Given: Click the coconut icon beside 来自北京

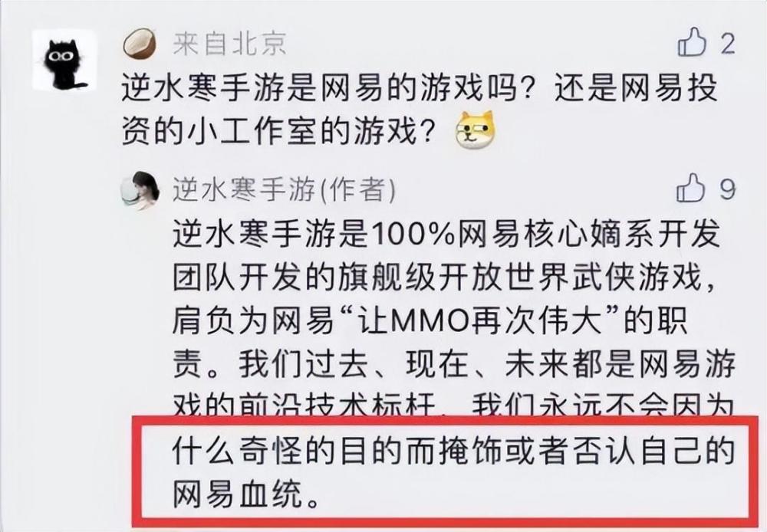Looking at the screenshot, I should (140, 44).
